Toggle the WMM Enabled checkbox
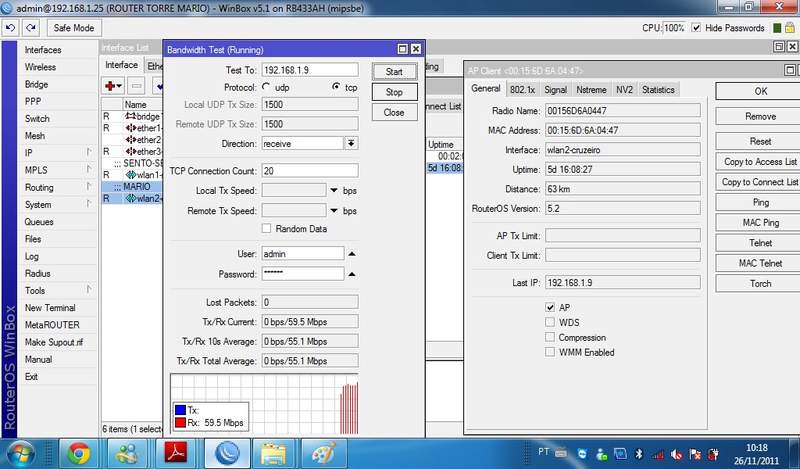Viewport: 800px width, 469px height. point(549,352)
